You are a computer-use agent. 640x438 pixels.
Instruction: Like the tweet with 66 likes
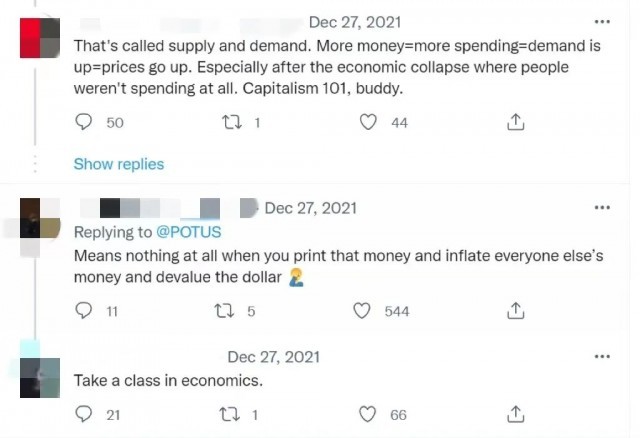pos(369,414)
